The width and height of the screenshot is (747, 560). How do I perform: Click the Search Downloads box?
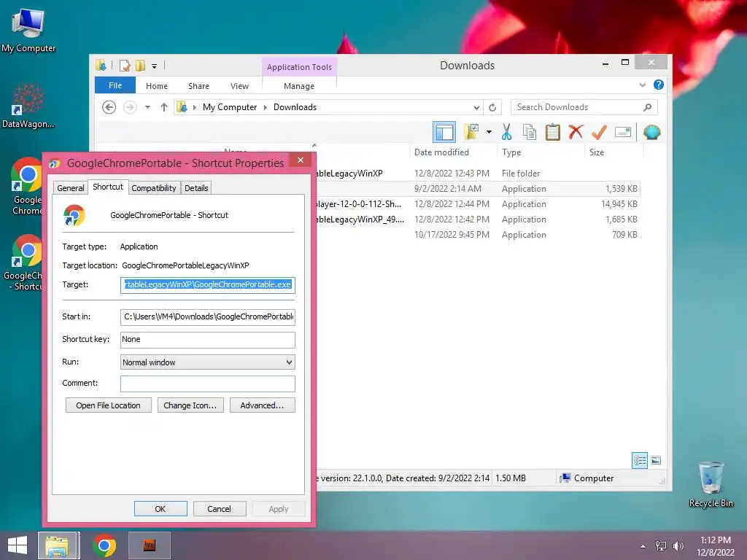click(584, 107)
